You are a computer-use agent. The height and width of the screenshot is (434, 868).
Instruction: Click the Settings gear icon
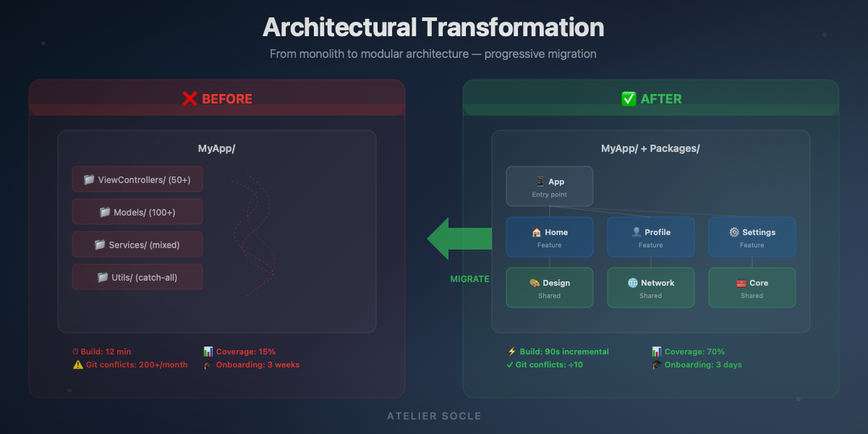(x=733, y=231)
